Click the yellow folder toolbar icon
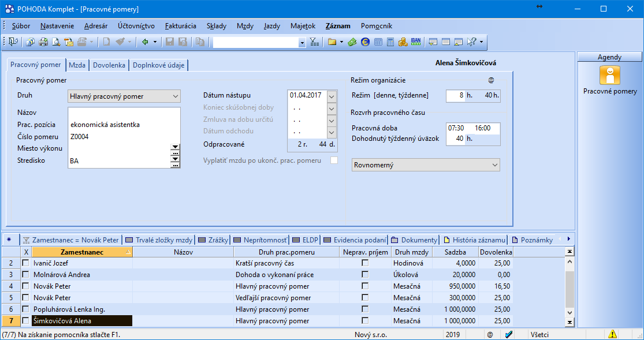Screen dimensions: 644x340 click(x=332, y=42)
